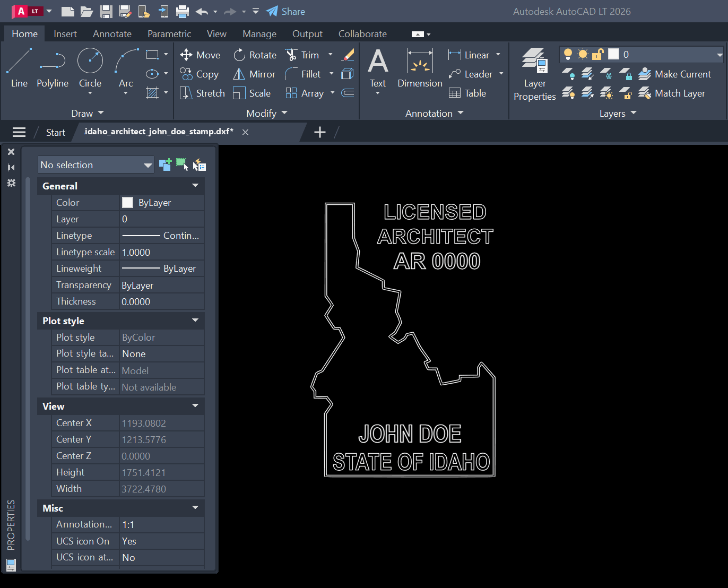Click the Linetype scale value field
Viewport: 728px width, 588px height.
(162, 252)
